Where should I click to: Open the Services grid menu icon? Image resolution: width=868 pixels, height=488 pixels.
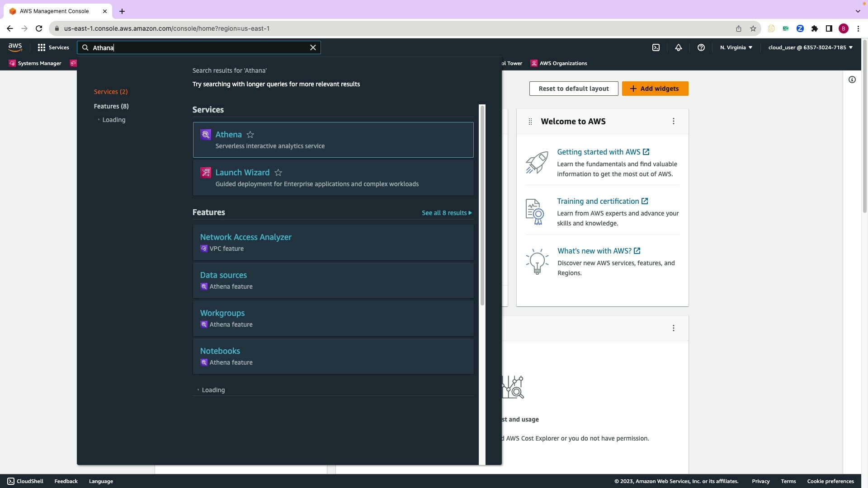(x=42, y=47)
